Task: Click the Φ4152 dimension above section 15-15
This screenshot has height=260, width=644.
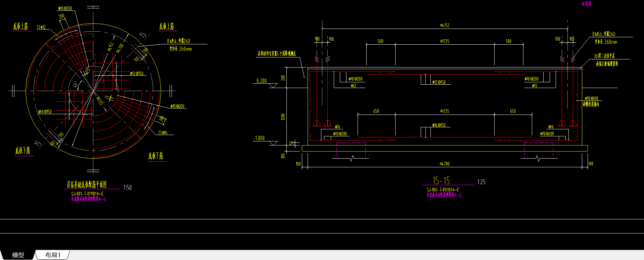Action: [x=445, y=25]
